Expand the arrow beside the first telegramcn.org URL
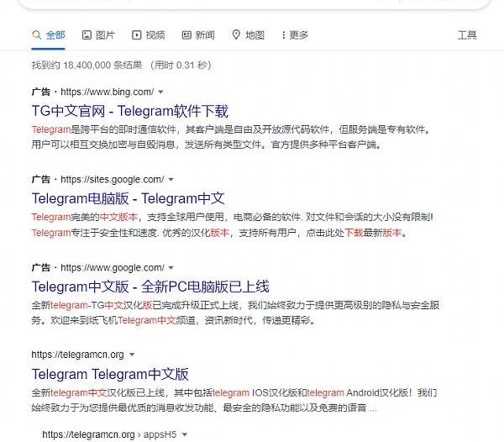 132,355
